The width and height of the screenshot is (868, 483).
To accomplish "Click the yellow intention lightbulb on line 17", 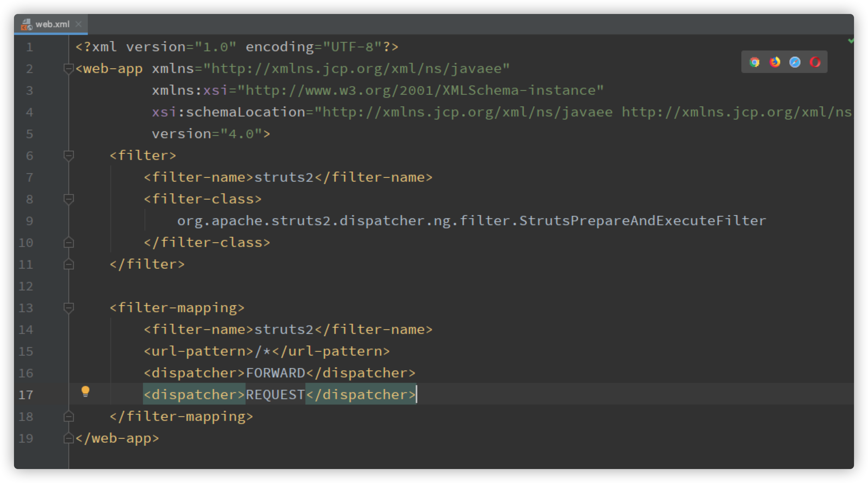I will (x=85, y=391).
